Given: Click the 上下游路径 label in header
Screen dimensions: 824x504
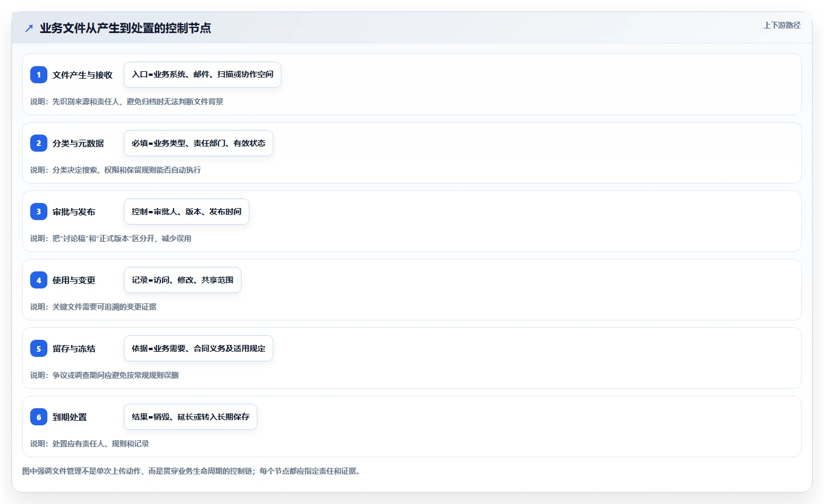Looking at the screenshot, I should [782, 25].
